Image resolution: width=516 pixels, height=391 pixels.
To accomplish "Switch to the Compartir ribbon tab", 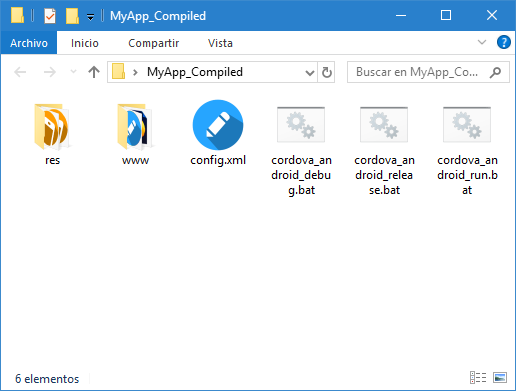I will coord(153,43).
